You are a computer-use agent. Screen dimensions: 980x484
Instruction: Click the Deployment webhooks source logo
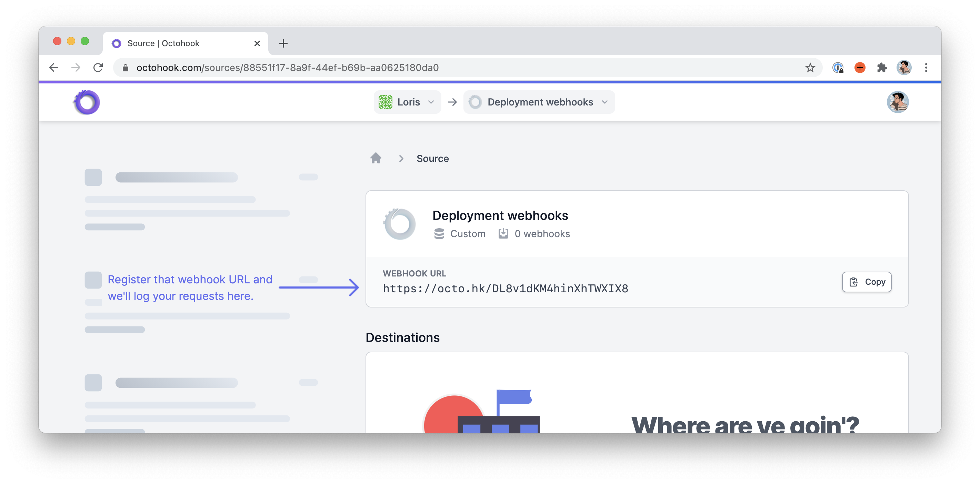(x=399, y=224)
